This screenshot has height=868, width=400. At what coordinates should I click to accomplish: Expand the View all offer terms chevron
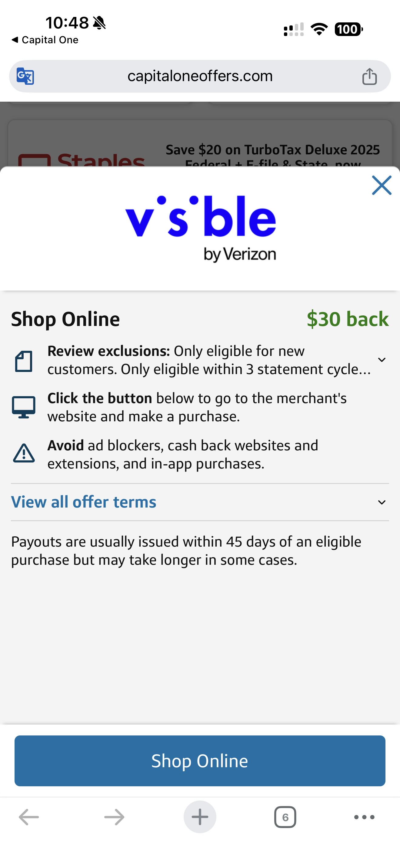pyautogui.click(x=382, y=502)
